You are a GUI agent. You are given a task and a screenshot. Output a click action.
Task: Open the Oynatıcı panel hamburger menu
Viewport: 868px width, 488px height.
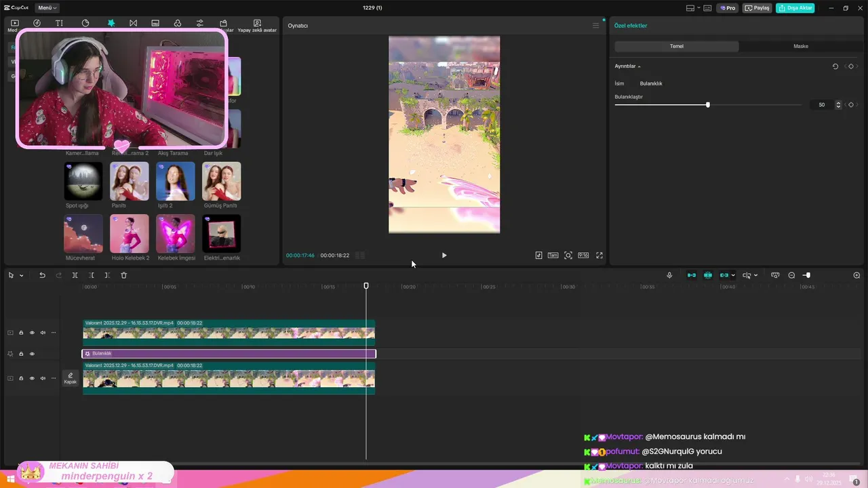pos(596,26)
